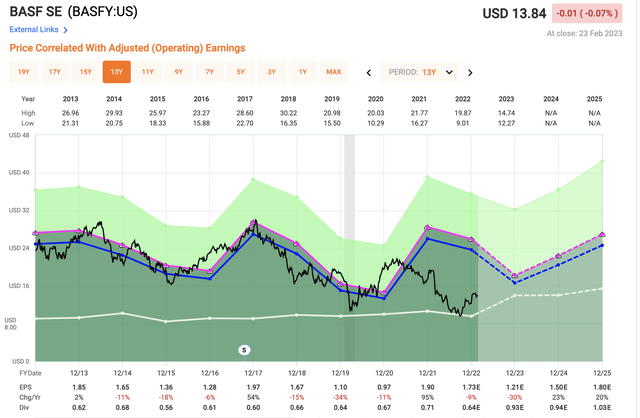
Task: Click the Div value 1.03E
Action: point(602,408)
